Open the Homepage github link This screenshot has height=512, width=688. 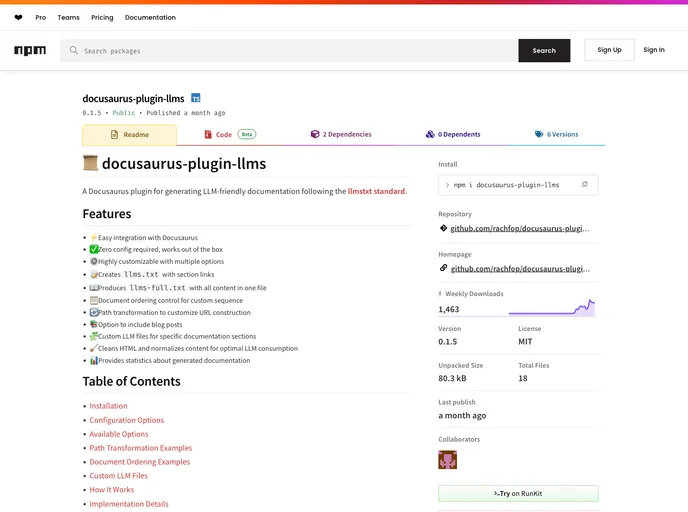(x=520, y=269)
